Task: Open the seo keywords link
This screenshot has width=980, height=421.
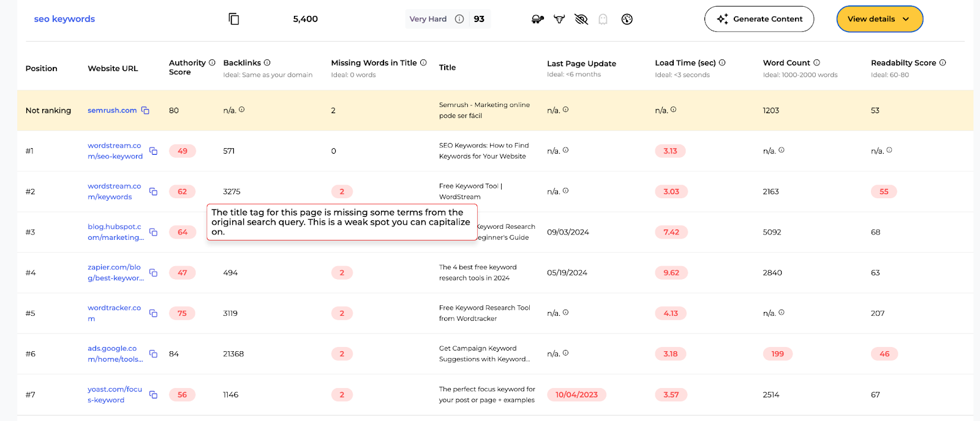Action: point(64,19)
